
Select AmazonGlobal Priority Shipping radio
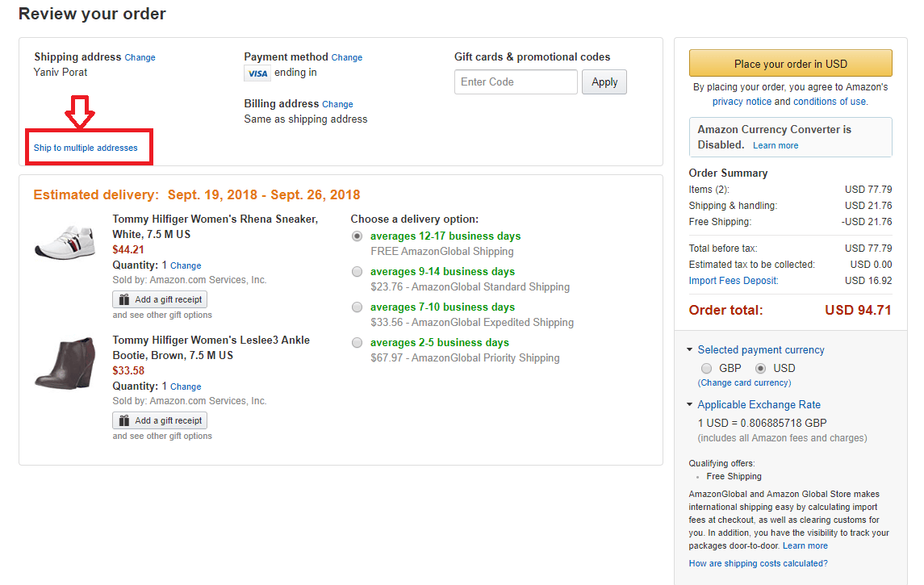[x=357, y=343]
